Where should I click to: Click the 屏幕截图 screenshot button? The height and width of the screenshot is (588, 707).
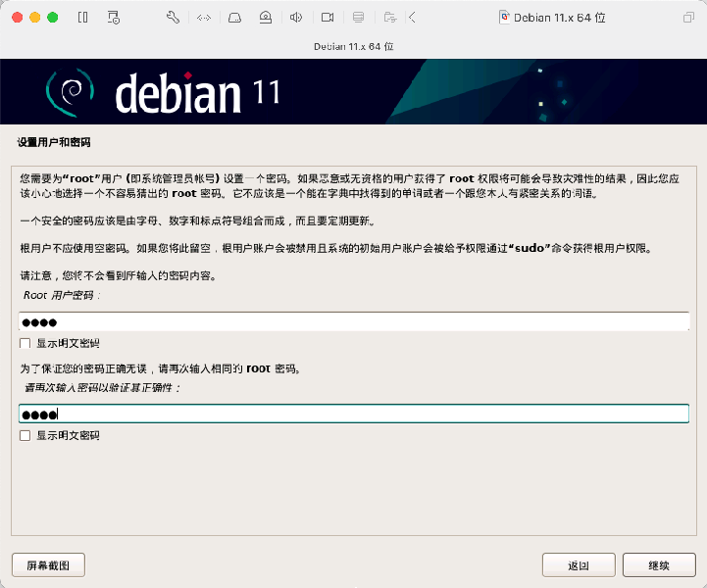[48, 565]
